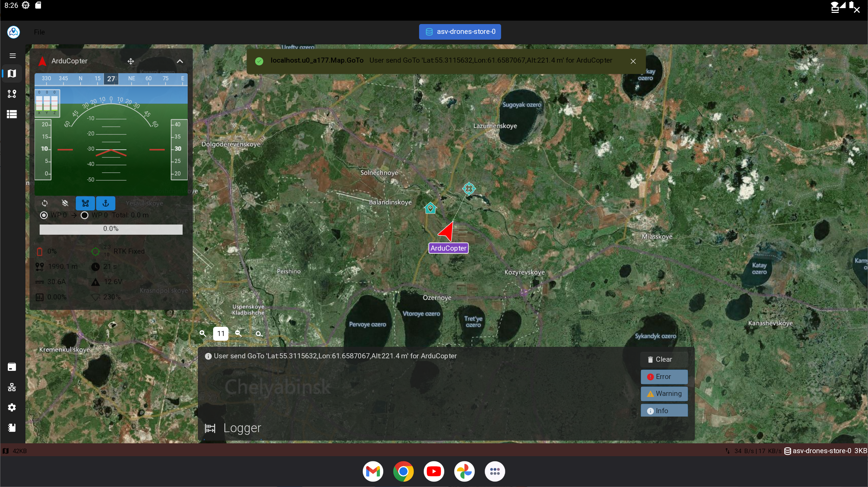
Task: Click the compass heading readout 27
Action: coord(111,79)
